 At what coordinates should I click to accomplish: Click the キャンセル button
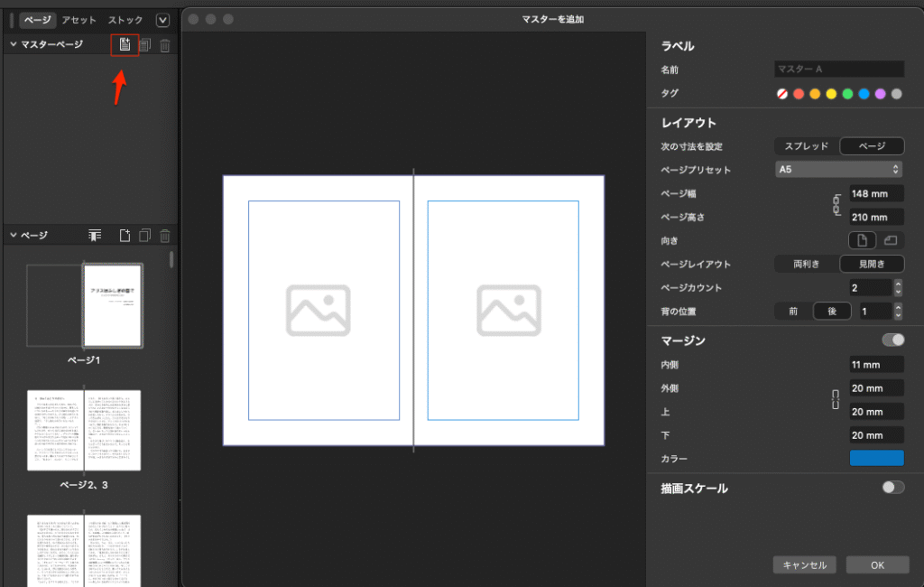coord(804,564)
